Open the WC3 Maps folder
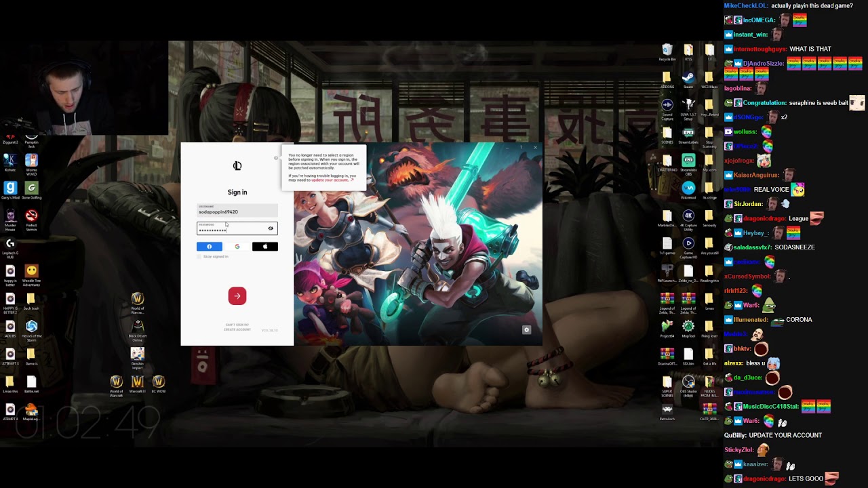 (709, 80)
